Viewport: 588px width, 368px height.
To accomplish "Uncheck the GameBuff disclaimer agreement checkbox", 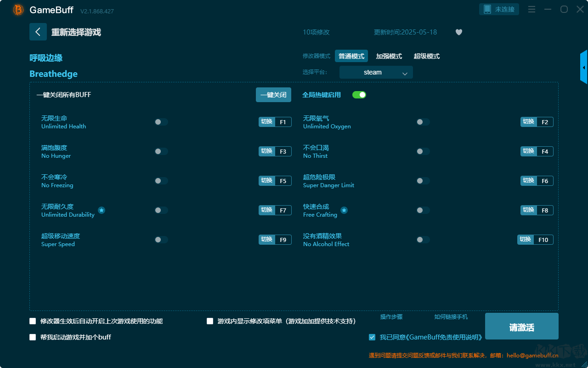I will coord(372,337).
